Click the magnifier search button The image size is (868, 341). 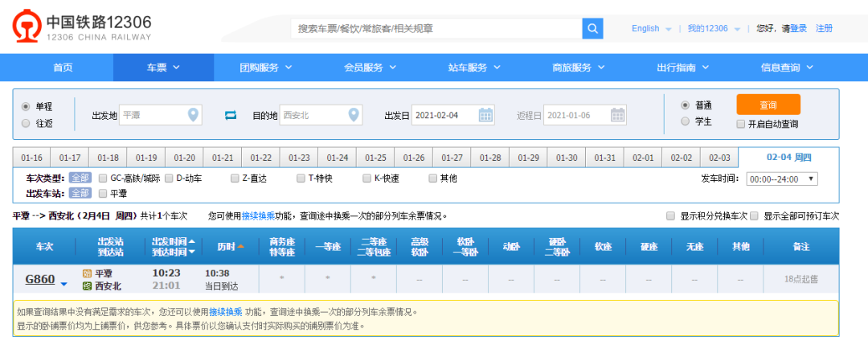(x=592, y=29)
